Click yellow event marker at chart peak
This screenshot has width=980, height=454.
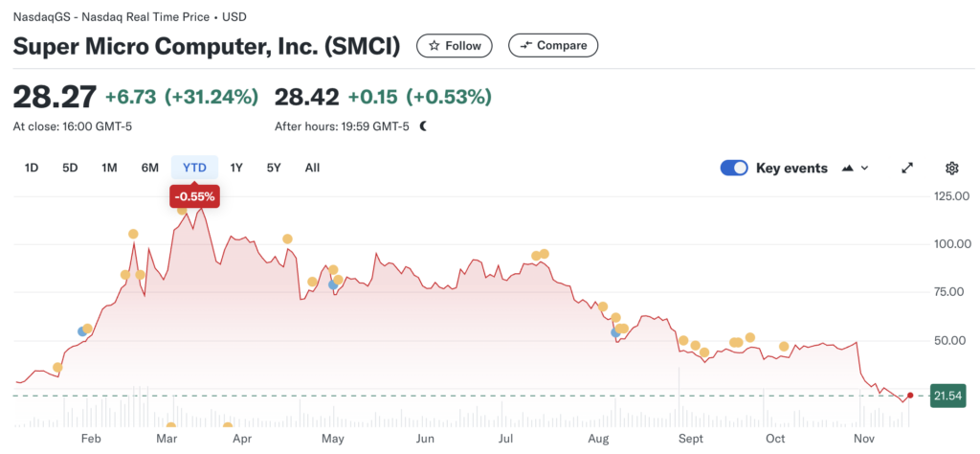(182, 210)
